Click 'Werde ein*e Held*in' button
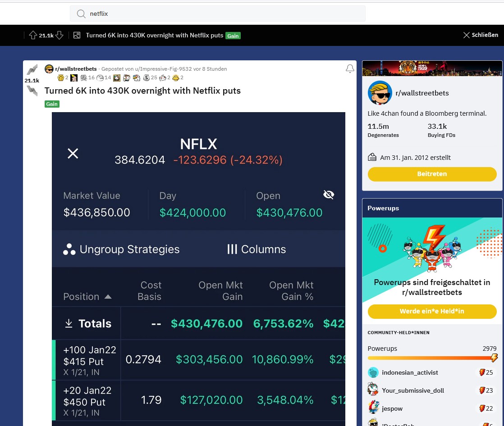 432,311
